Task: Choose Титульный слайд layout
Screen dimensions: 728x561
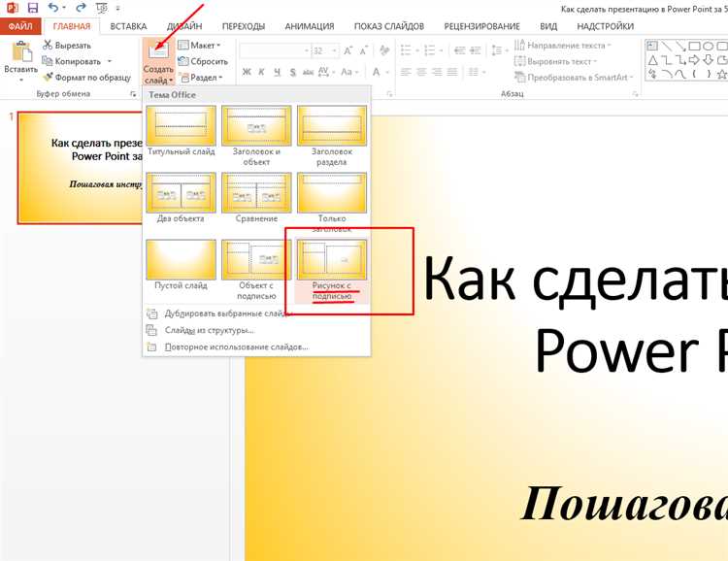Action: (x=182, y=130)
